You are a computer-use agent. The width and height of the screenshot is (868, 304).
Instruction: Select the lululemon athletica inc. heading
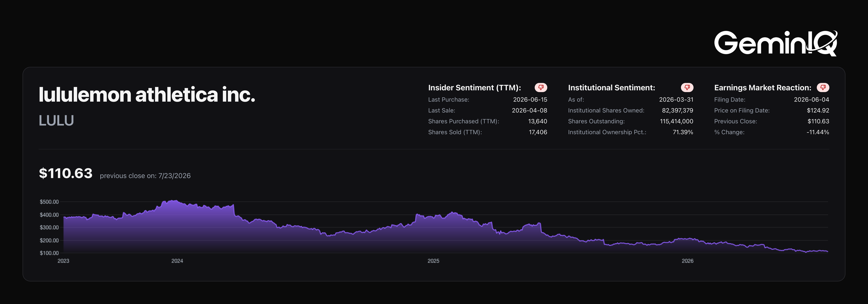[147, 94]
